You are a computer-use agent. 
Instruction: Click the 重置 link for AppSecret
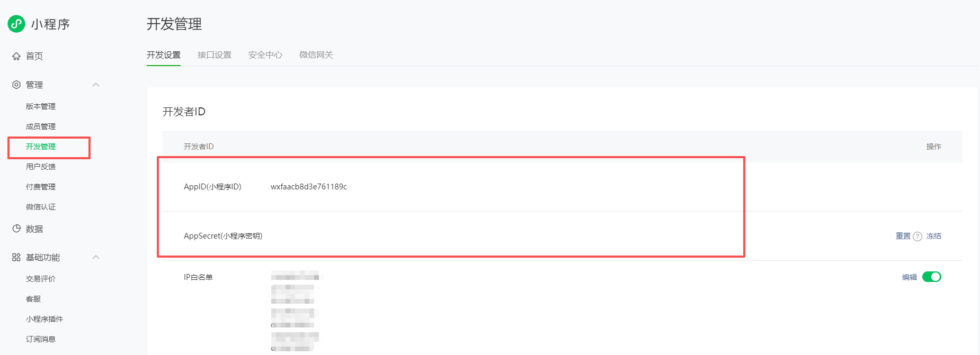[x=903, y=236]
